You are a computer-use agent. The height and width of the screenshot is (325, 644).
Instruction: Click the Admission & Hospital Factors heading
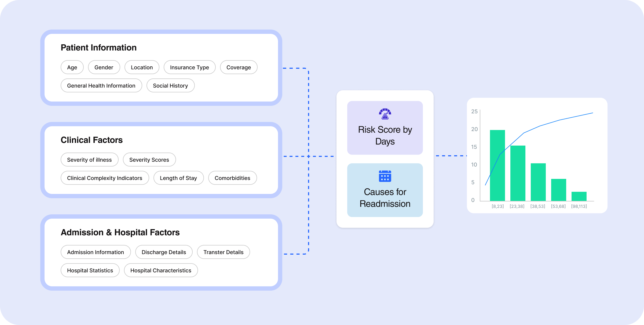[x=120, y=232]
